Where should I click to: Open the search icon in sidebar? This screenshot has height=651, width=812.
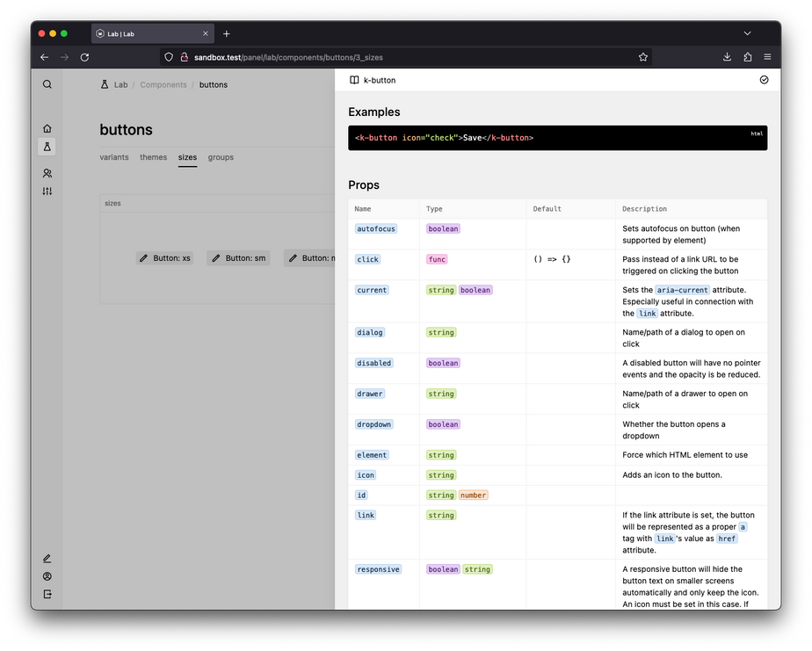(47, 84)
